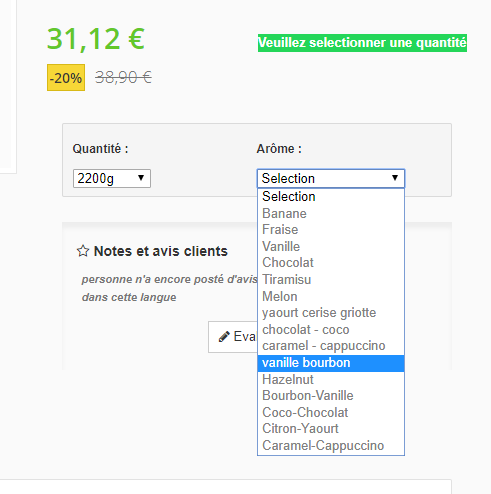Choose the Selection placeholder option in list
The height and width of the screenshot is (494, 491).
331,197
